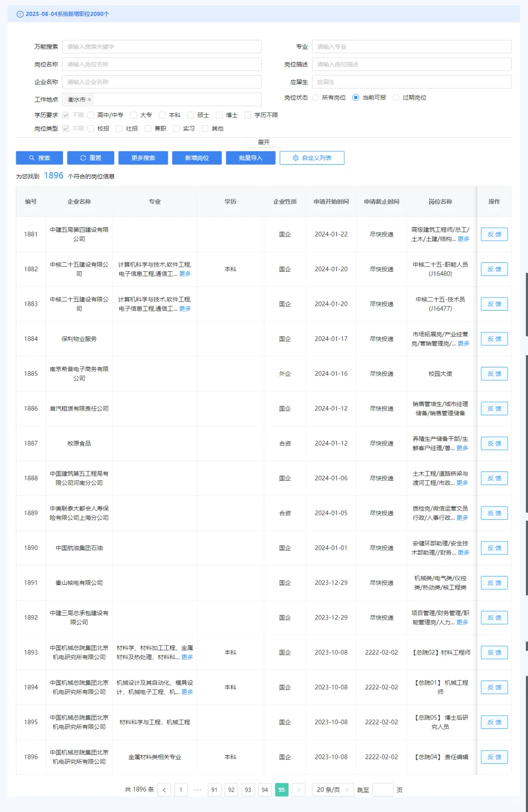528x812 pixels.
Task: Check the 社招 job type checkbox
Action: [119, 128]
